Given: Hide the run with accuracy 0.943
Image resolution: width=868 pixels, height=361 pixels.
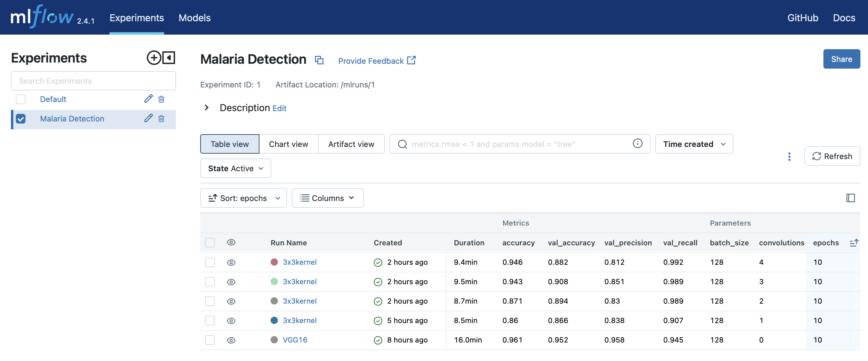Looking at the screenshot, I should [231, 282].
